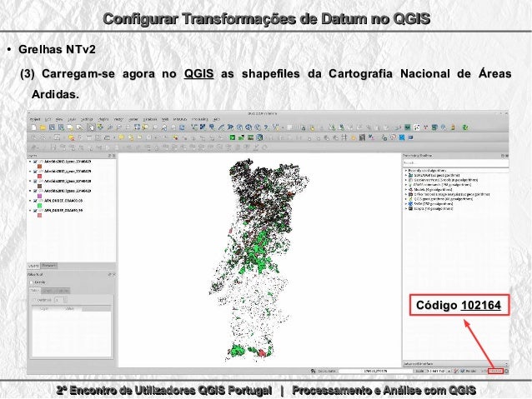Click the Save Project icon
Image resolution: width=532 pixels, height=399 pixels.
[52, 127]
